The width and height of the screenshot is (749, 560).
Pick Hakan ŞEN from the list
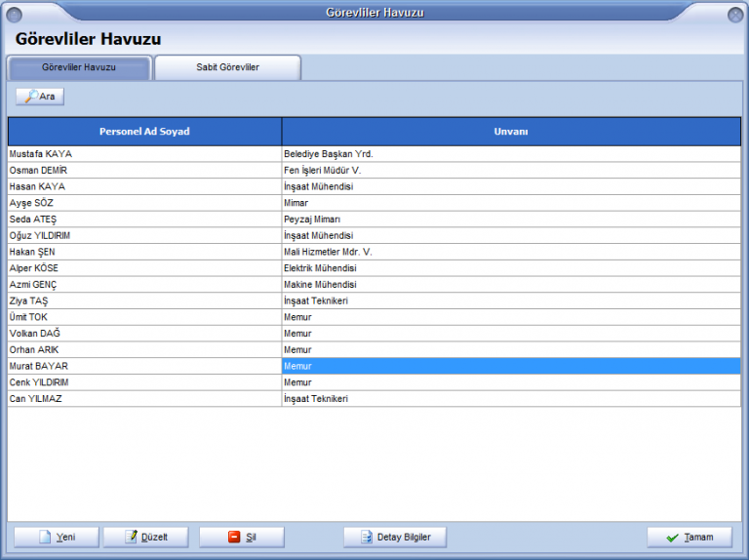click(x=31, y=252)
